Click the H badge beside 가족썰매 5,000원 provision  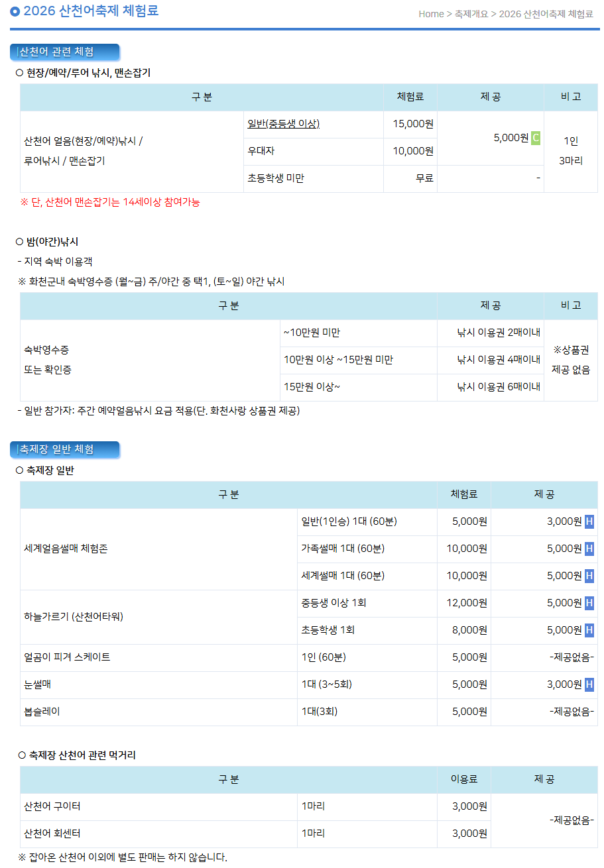[590, 549]
